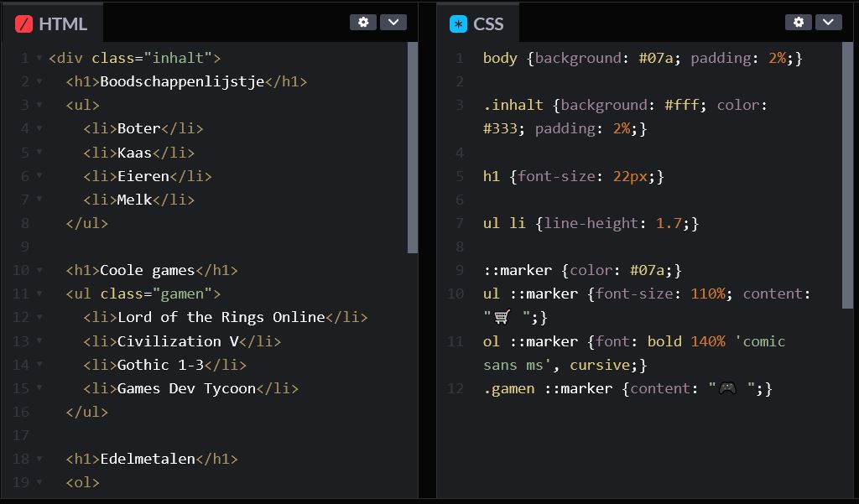Collapse fold arrow on HTML line 10

pos(39,269)
